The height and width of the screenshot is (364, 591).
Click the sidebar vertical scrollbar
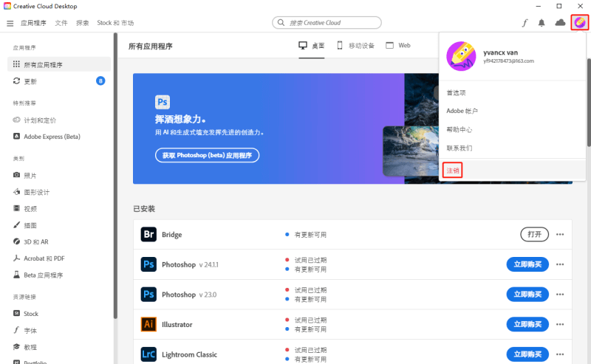[115, 177]
